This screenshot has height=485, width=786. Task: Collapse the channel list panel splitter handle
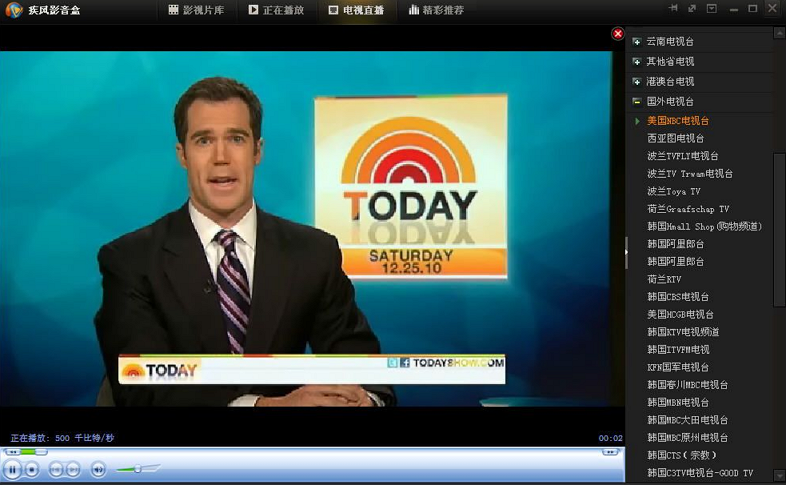tap(626, 252)
